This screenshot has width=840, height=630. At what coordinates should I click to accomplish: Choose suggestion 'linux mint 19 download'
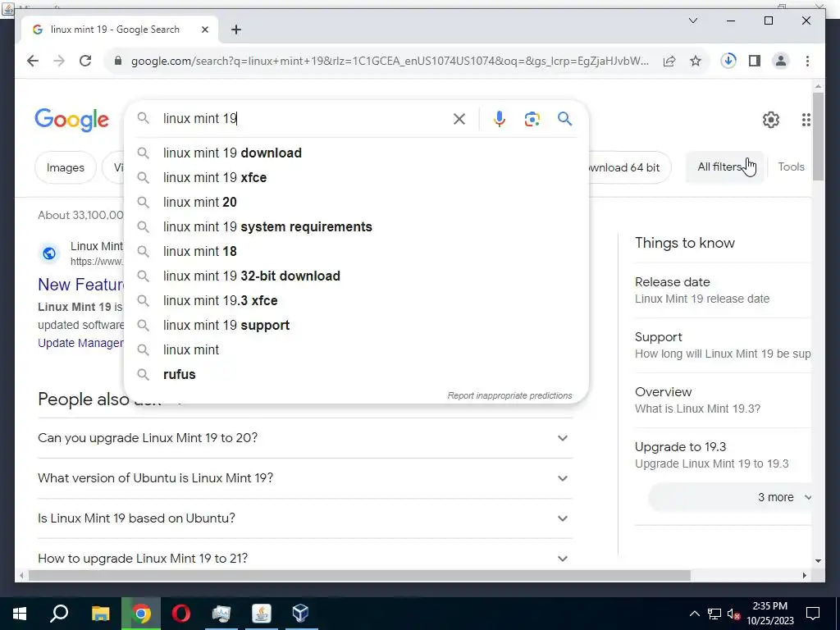point(356,153)
